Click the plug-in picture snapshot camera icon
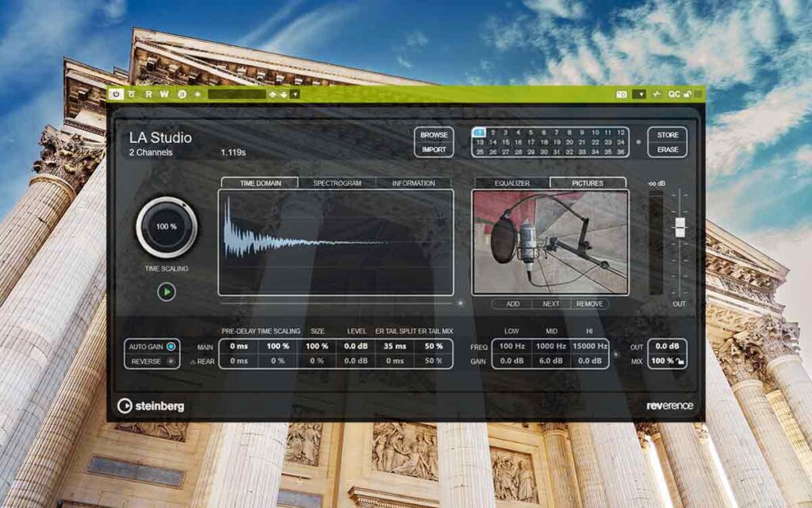 tap(622, 94)
